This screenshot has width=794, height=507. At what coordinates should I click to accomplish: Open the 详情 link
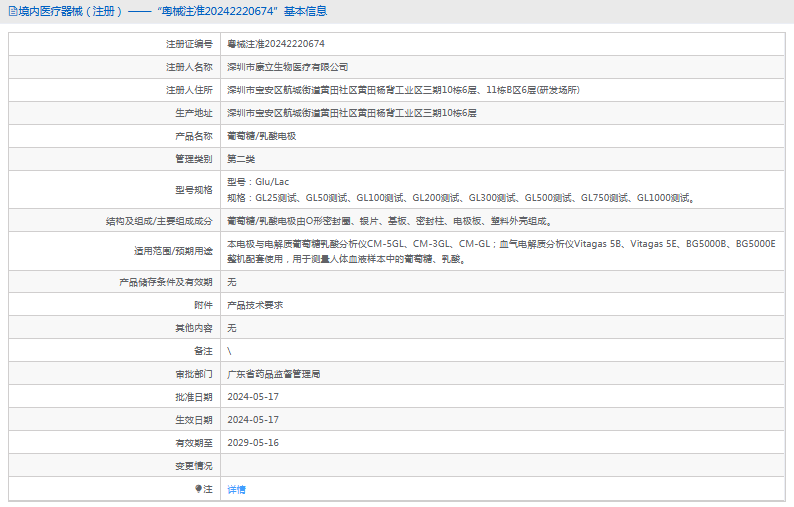(236, 489)
